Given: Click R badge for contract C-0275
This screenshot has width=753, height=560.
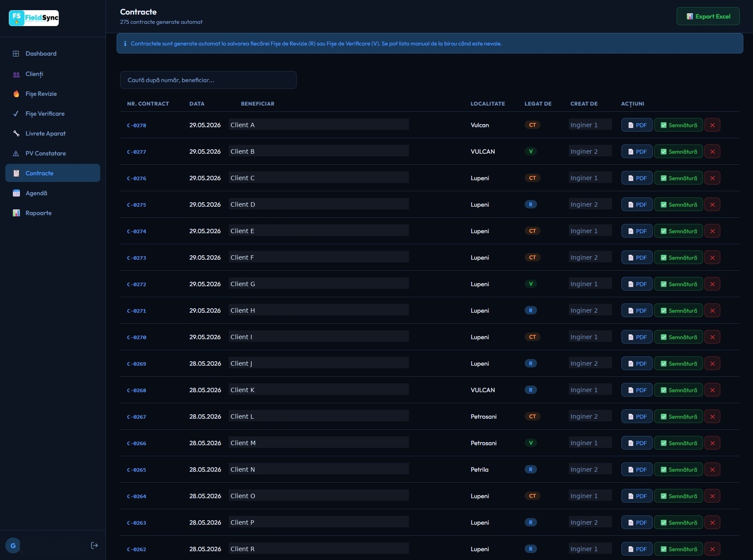Looking at the screenshot, I should [531, 204].
